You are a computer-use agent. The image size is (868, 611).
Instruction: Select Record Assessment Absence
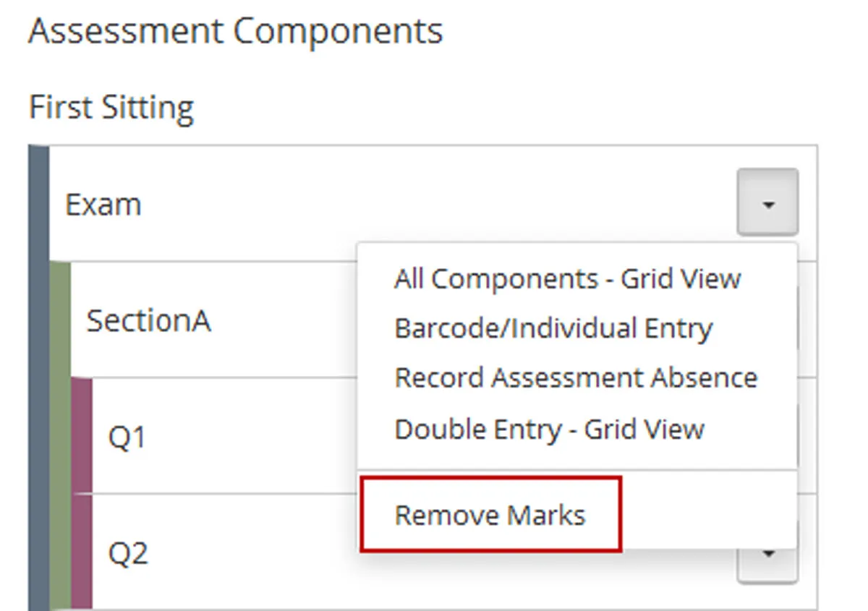click(576, 377)
